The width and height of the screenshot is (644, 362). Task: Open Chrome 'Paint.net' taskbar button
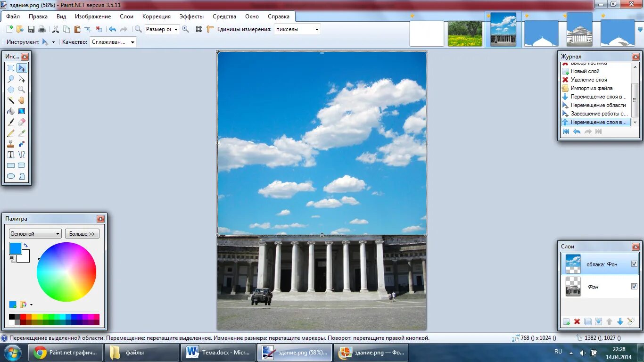coord(66,352)
